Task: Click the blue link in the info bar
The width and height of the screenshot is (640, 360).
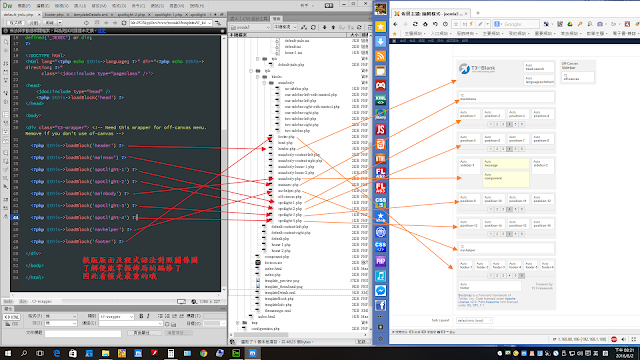Action: pyautogui.click(x=102, y=31)
